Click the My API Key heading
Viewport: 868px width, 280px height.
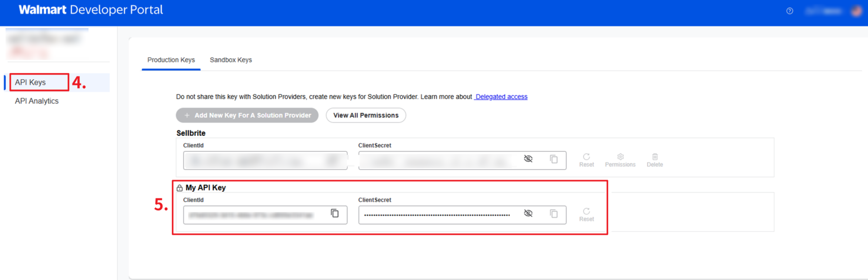click(x=206, y=188)
